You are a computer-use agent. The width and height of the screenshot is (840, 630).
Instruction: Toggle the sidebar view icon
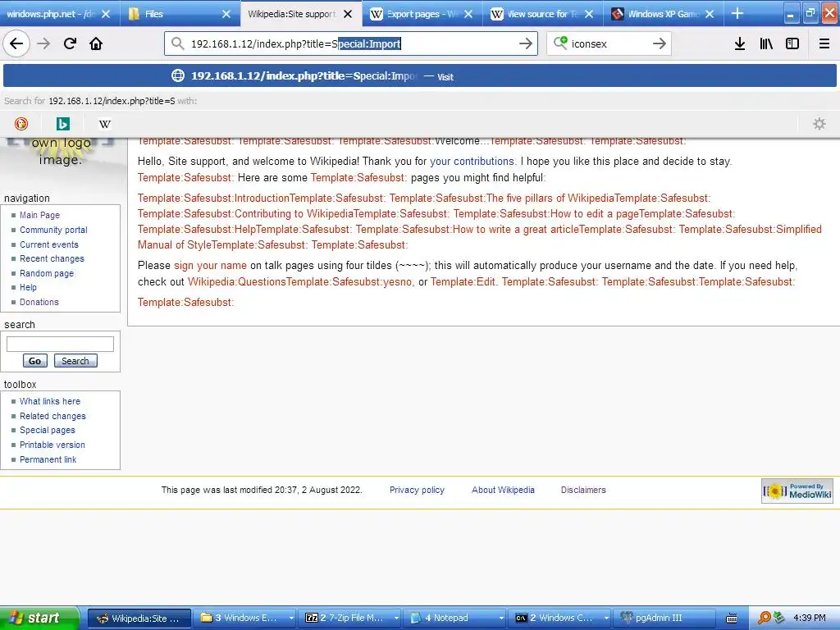point(792,43)
